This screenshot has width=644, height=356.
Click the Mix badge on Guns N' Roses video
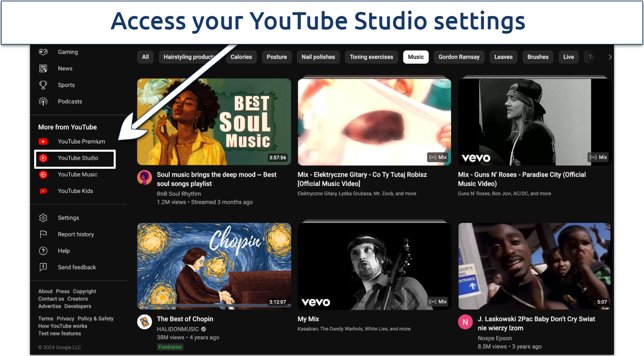(x=598, y=157)
